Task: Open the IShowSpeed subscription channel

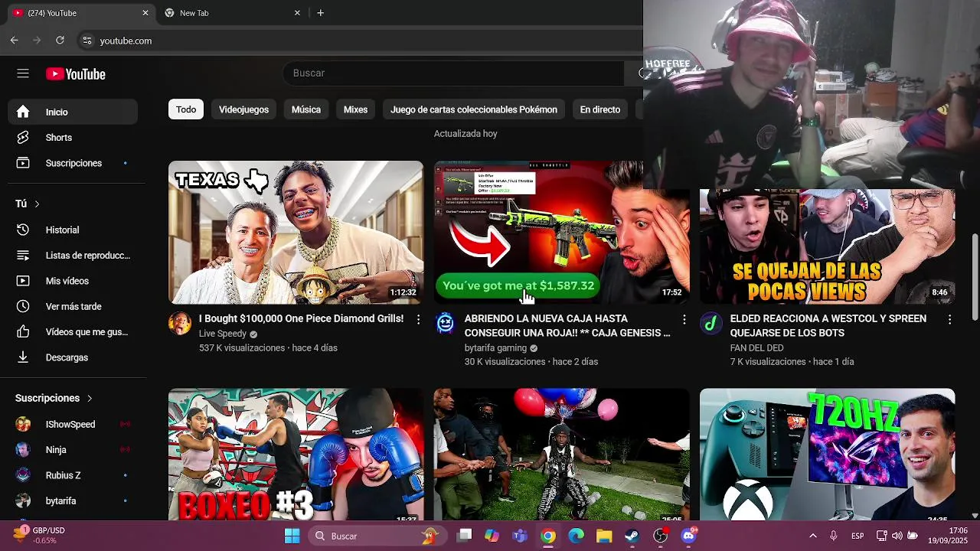Action: [x=73, y=424]
